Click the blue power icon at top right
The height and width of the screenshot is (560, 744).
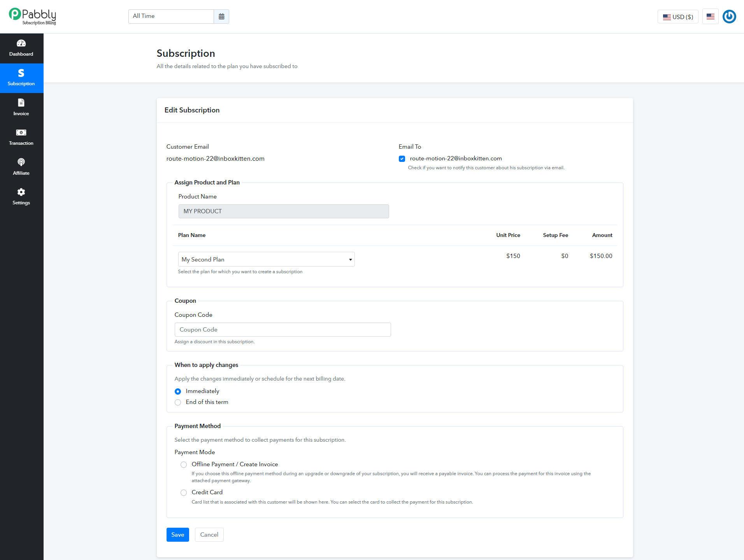[x=729, y=17]
